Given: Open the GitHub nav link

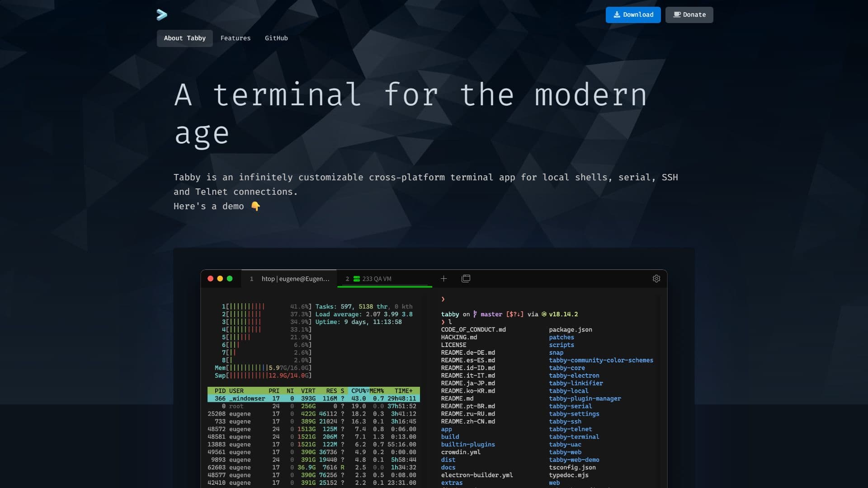Looking at the screenshot, I should coord(276,38).
